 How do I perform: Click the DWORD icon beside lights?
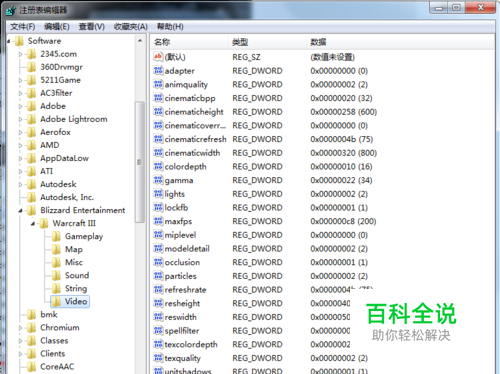point(158,194)
